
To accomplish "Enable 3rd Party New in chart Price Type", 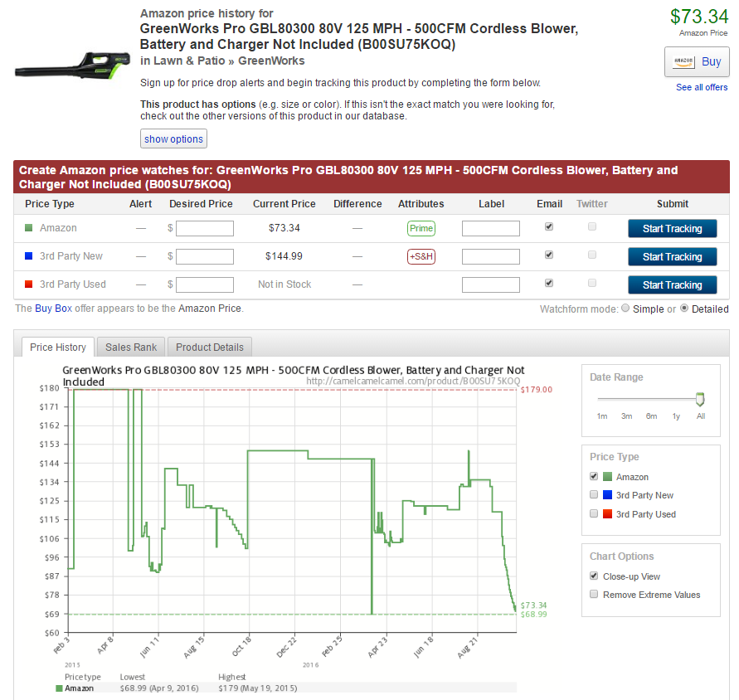I will point(594,494).
